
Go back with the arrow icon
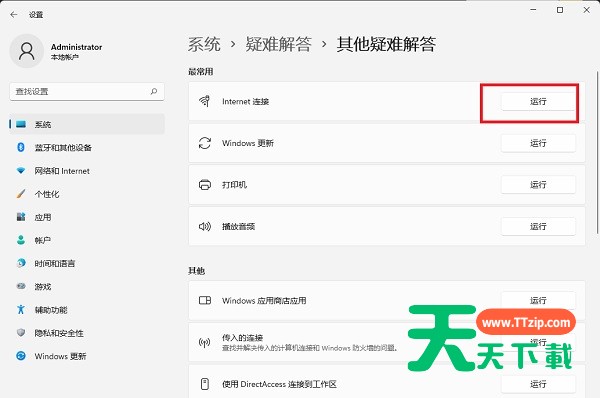(x=14, y=15)
